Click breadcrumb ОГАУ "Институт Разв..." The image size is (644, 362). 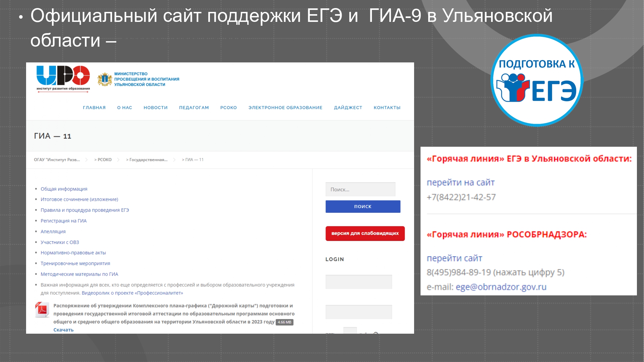57,160
